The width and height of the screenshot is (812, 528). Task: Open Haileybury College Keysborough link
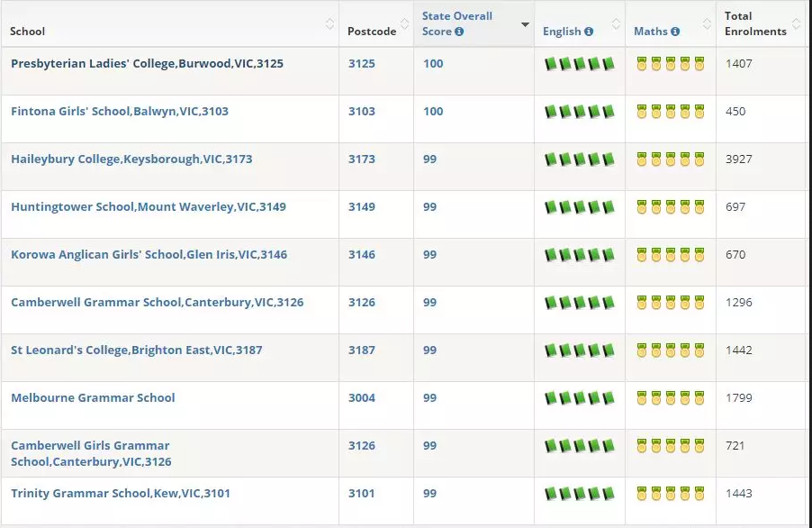click(131, 159)
